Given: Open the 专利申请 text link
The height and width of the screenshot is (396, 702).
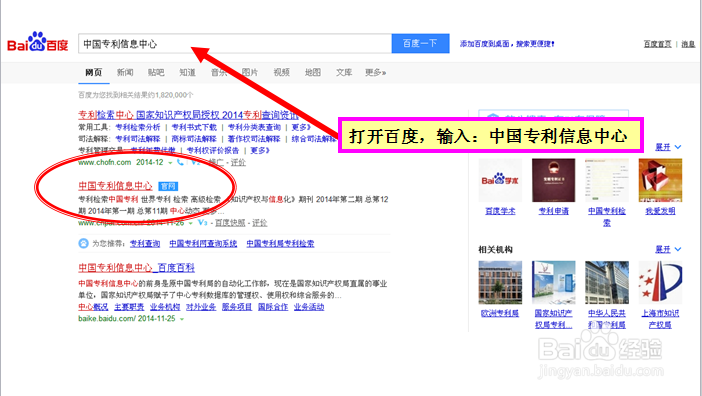Looking at the screenshot, I should (x=553, y=211).
